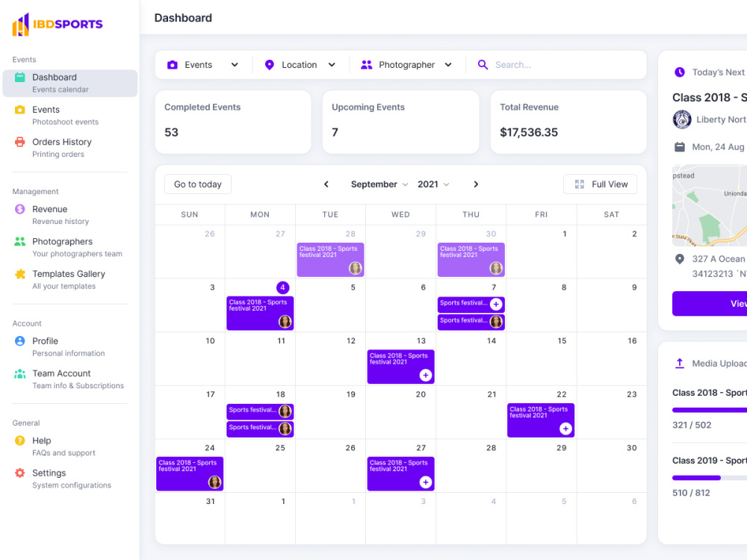This screenshot has width=747, height=560.
Task: Click the Class 2019 upload progress bar
Action: pyautogui.click(x=709, y=476)
